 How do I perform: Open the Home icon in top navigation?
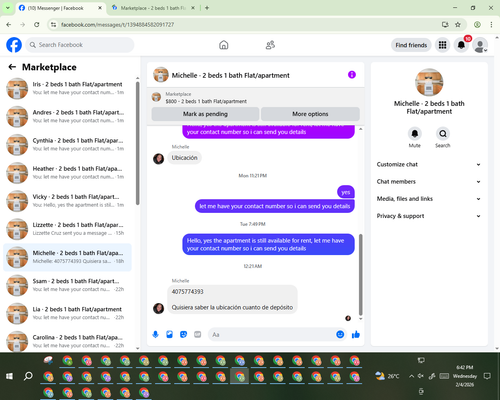tap(224, 45)
